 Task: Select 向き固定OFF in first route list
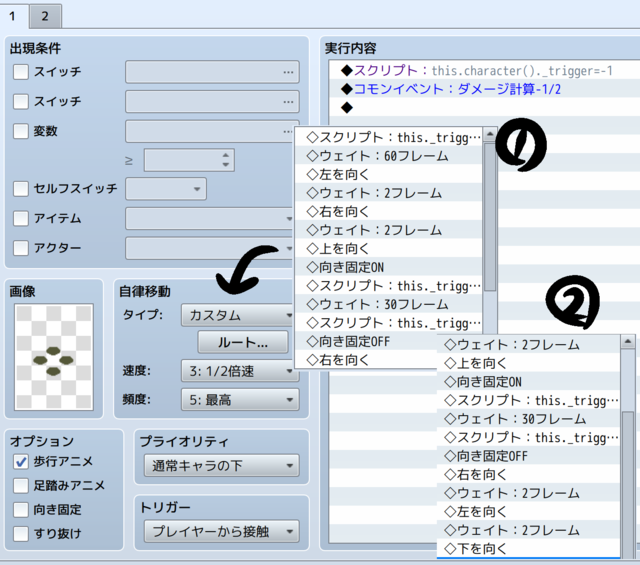point(366,341)
